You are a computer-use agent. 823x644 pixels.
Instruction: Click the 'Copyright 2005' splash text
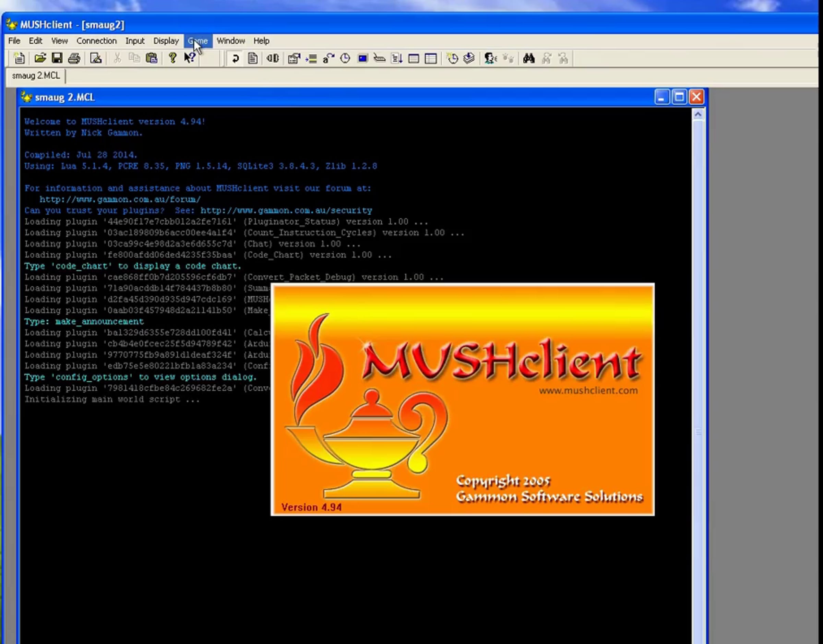(x=503, y=481)
